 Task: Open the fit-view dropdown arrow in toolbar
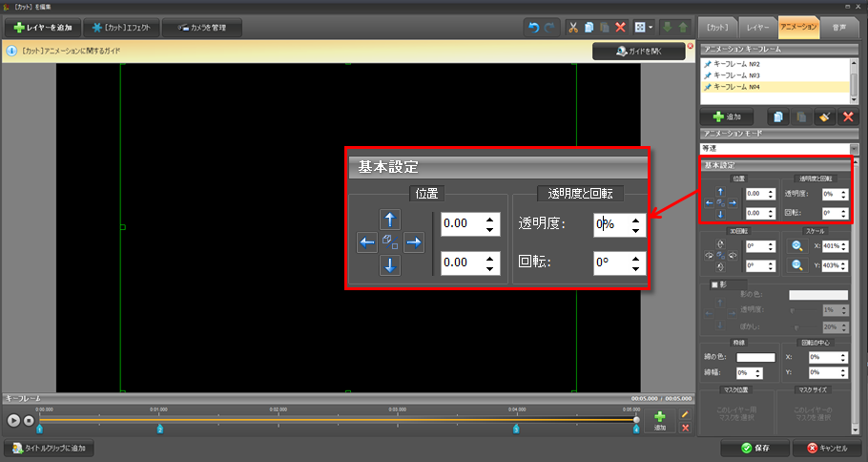pyautogui.click(x=651, y=28)
